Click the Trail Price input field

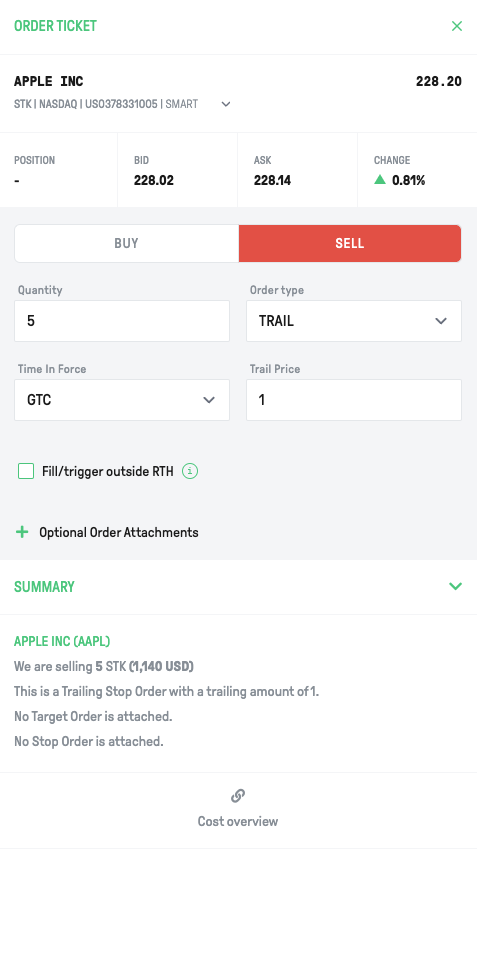(354, 400)
